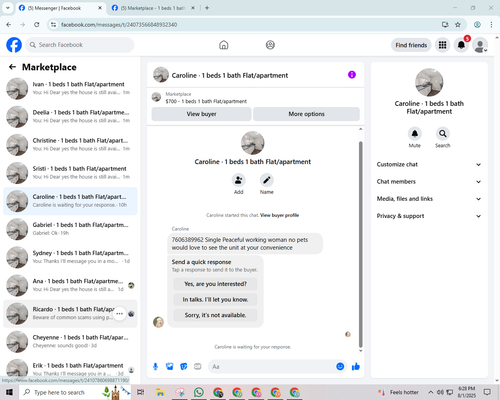Open the Home icon in top navigation
This screenshot has height=400, width=500.
click(x=224, y=45)
